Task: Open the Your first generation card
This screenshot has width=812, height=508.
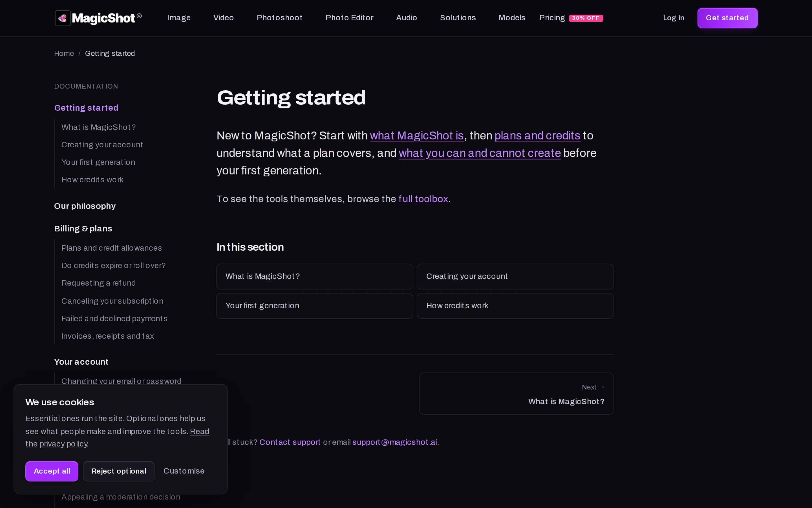Action: (314, 306)
